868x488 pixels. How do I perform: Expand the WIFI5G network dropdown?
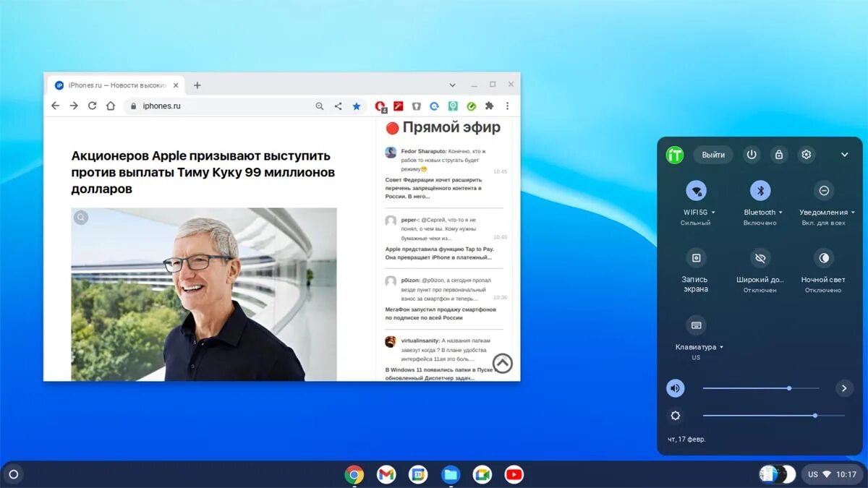click(699, 213)
